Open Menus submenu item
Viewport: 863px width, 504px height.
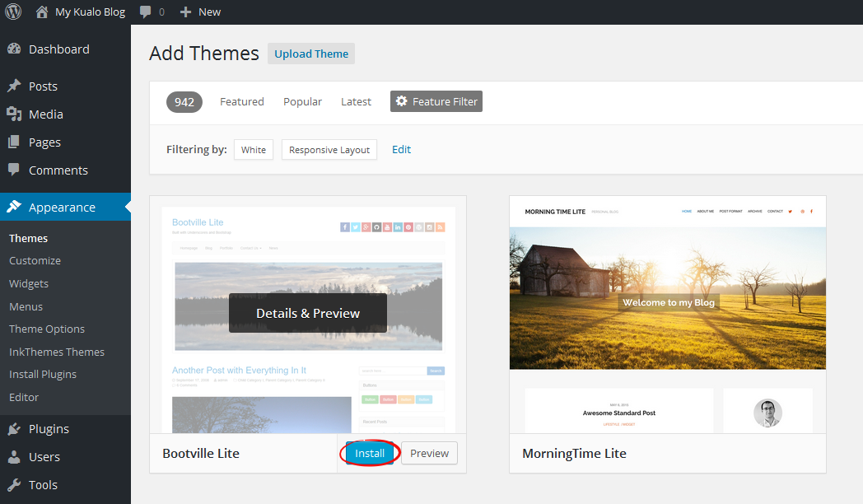(26, 306)
